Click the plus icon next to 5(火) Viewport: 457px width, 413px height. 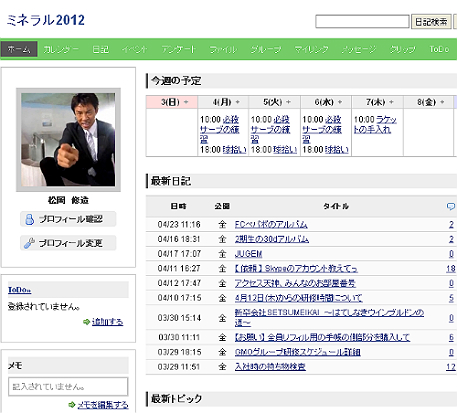coord(288,102)
